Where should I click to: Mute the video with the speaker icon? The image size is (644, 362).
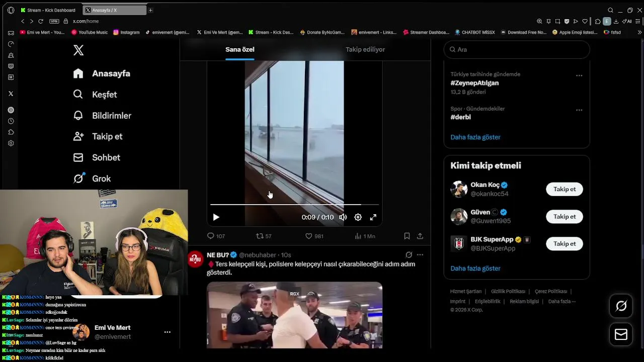pyautogui.click(x=343, y=217)
